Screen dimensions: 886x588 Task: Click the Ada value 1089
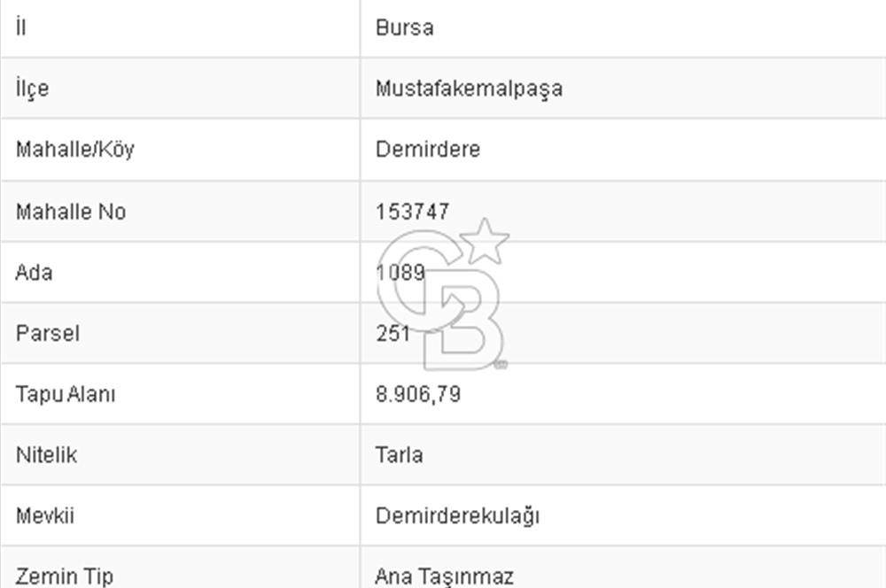coord(400,272)
